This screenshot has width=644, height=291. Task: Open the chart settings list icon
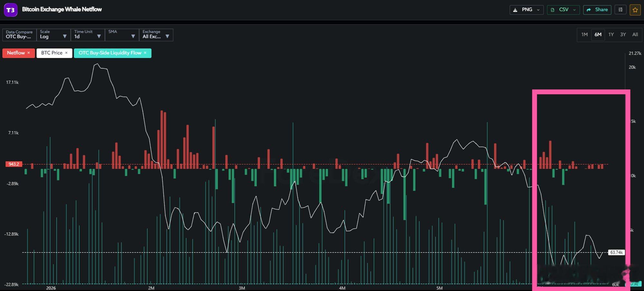[620, 10]
